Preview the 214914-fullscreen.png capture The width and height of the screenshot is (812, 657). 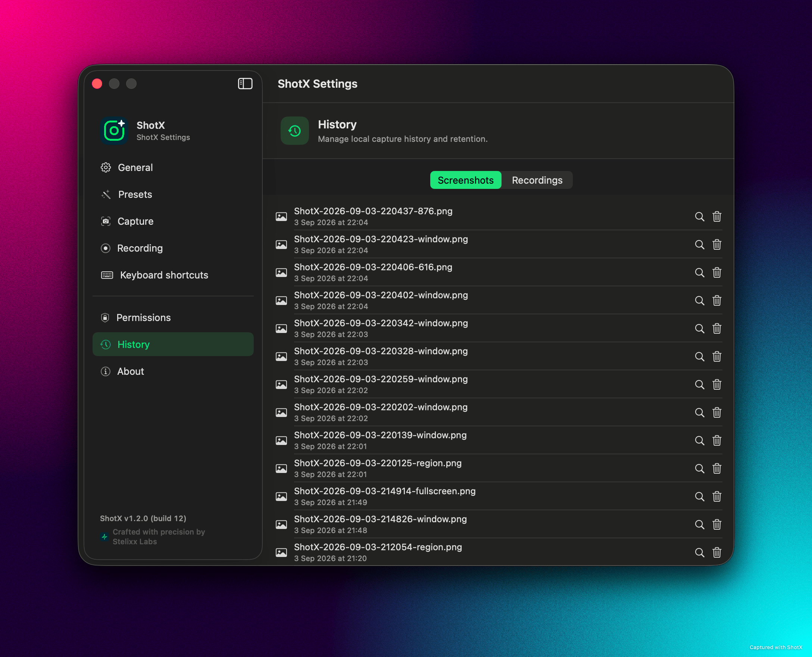pos(699,496)
